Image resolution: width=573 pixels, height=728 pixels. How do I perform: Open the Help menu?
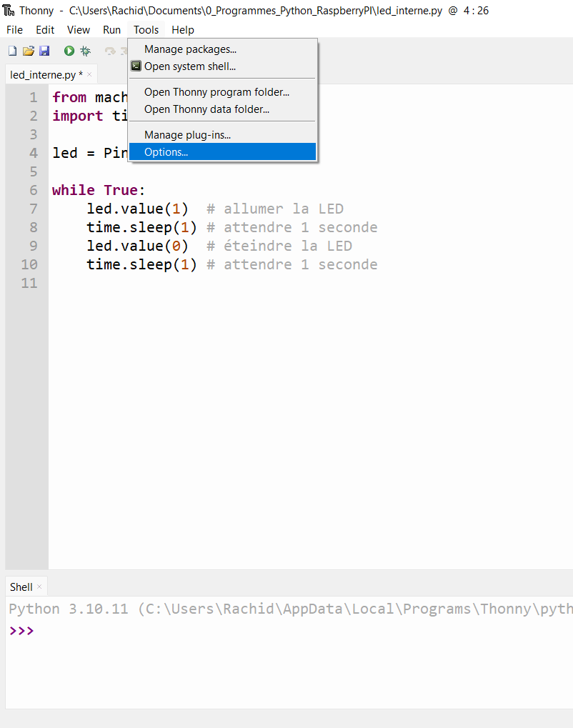pos(183,30)
